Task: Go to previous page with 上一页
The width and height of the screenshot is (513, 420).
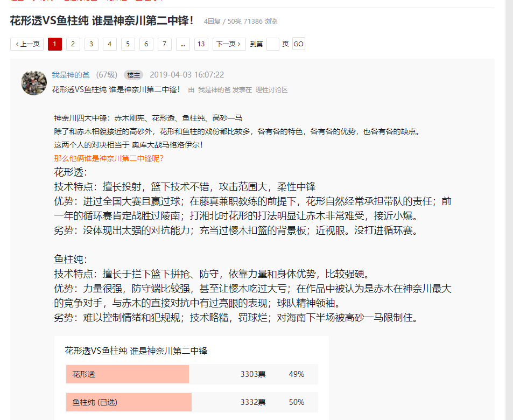Action: click(27, 44)
